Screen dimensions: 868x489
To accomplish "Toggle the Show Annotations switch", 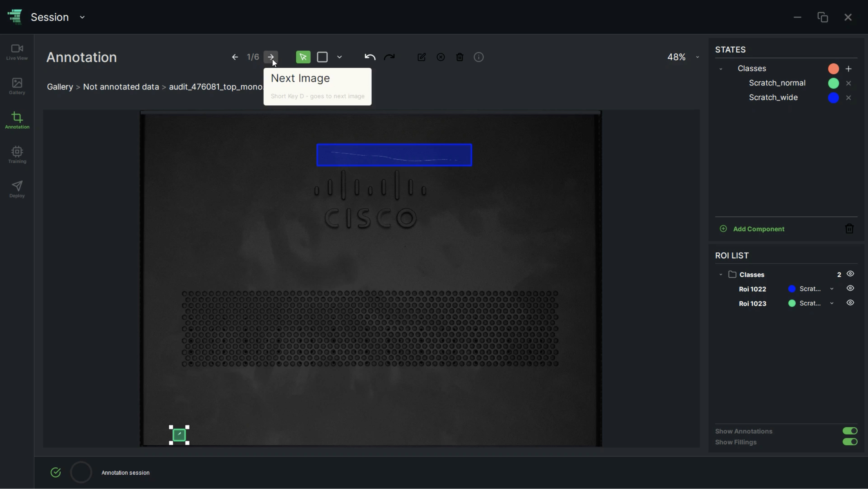I will click(850, 431).
